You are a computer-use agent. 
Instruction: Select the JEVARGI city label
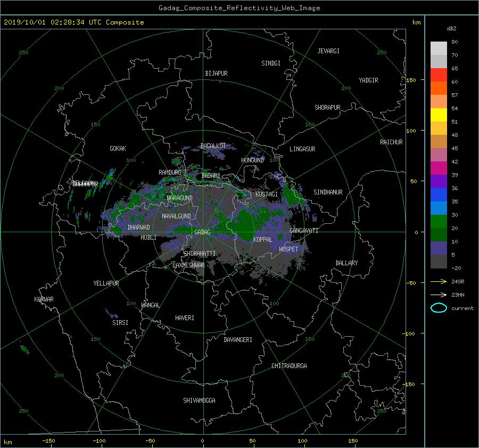[328, 51]
